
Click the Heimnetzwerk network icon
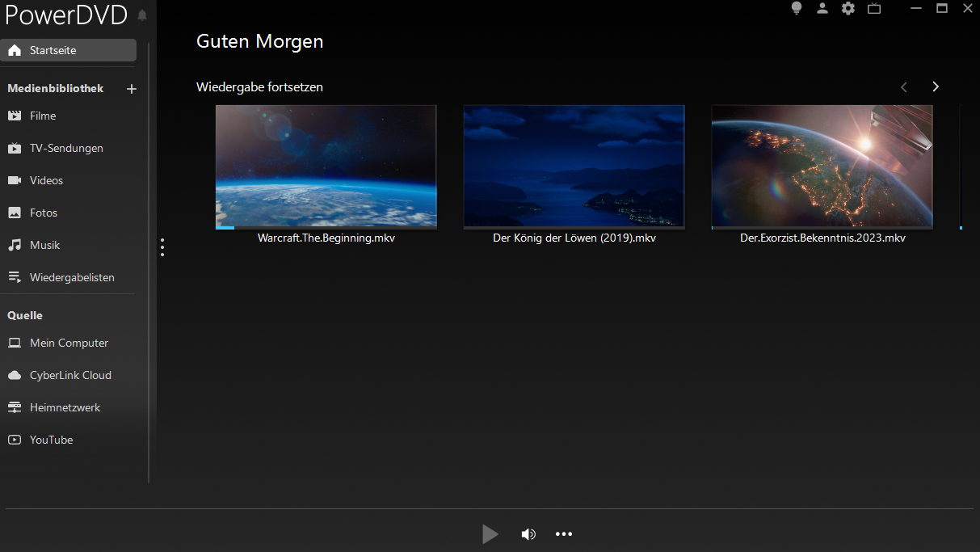[x=15, y=407]
